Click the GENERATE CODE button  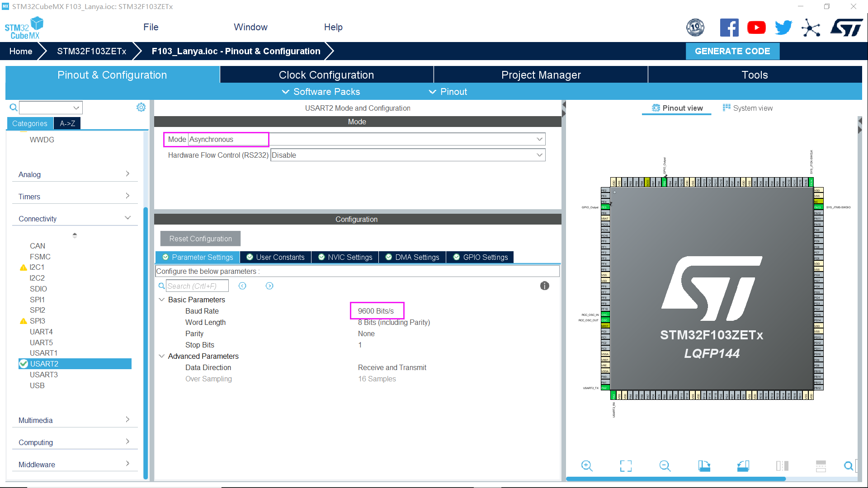coord(732,51)
